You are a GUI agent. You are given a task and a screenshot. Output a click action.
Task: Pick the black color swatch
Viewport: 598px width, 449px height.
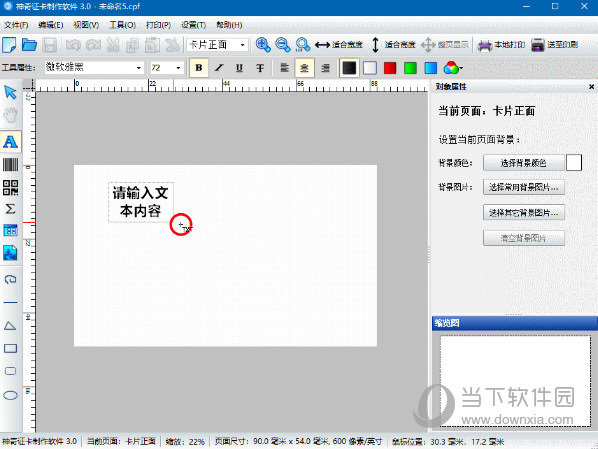349,68
